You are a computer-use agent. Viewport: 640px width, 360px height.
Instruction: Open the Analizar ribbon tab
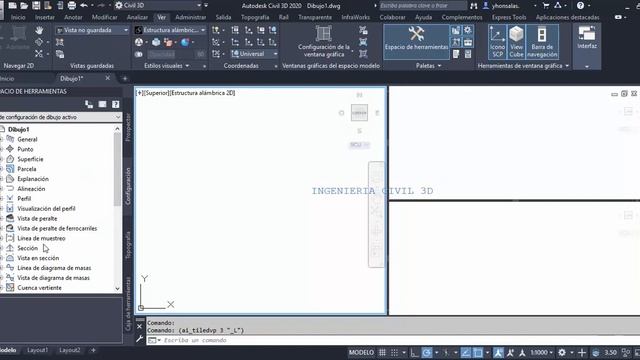(x=137, y=17)
